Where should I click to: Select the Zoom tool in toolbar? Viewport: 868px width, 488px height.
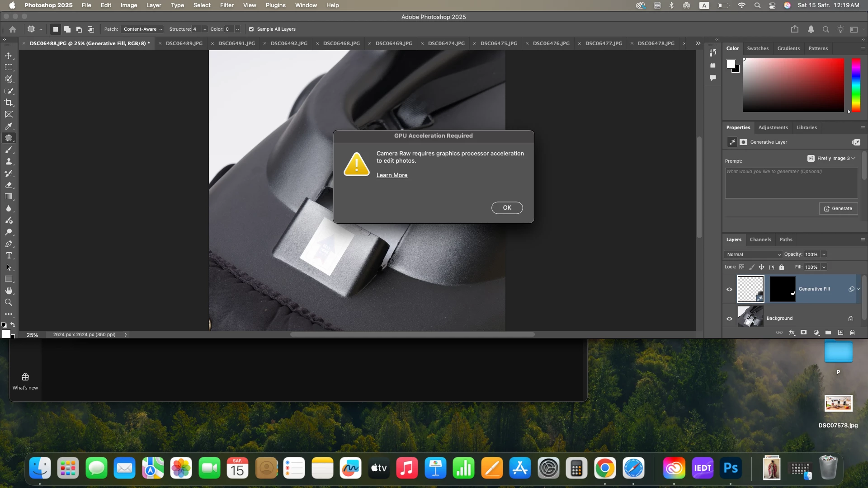point(9,302)
